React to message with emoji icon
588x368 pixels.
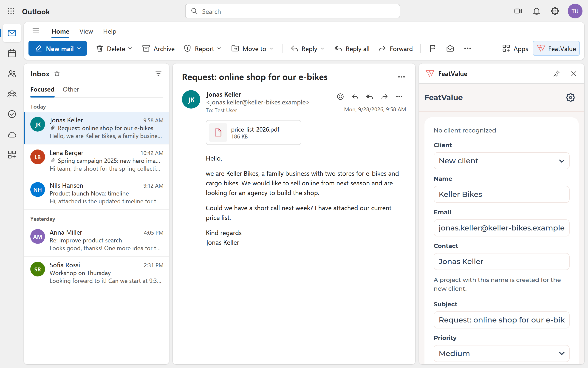pyautogui.click(x=340, y=97)
